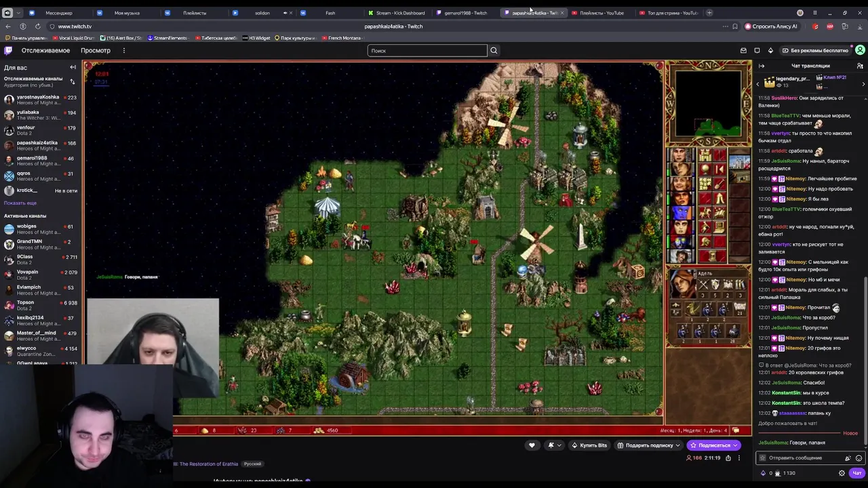Image resolution: width=868 pixels, height=488 pixels.
Task: Open new browser tab with plus button
Action: coord(709,13)
